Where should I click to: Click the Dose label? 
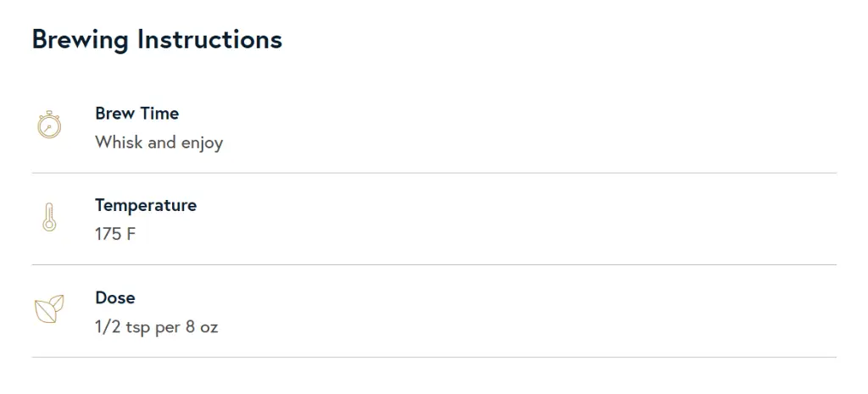tap(114, 297)
